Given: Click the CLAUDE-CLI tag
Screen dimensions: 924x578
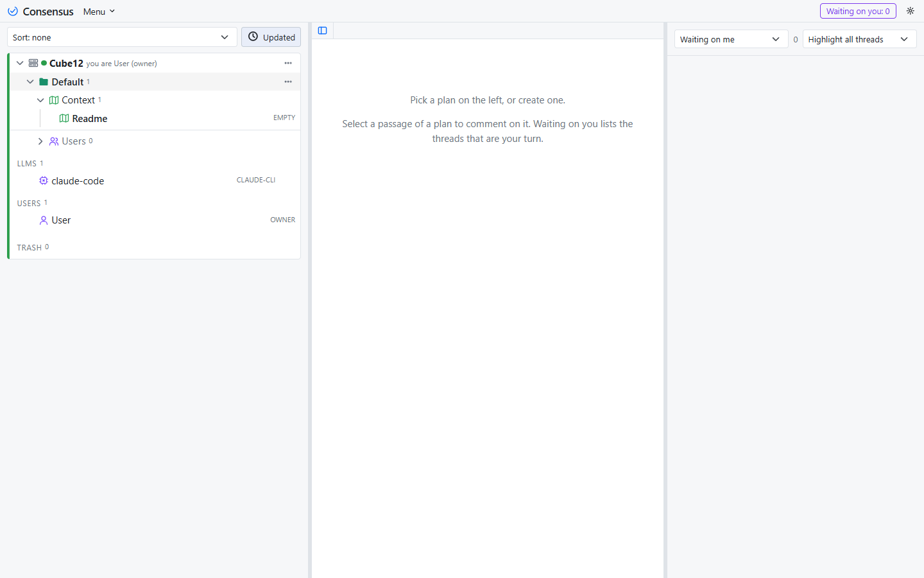Looking at the screenshot, I should pyautogui.click(x=256, y=180).
